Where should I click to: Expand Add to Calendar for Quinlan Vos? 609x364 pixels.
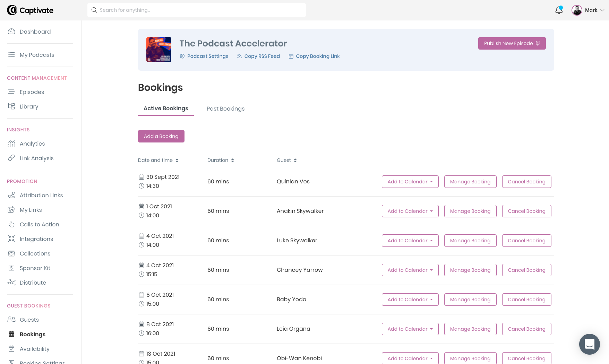[x=410, y=181]
